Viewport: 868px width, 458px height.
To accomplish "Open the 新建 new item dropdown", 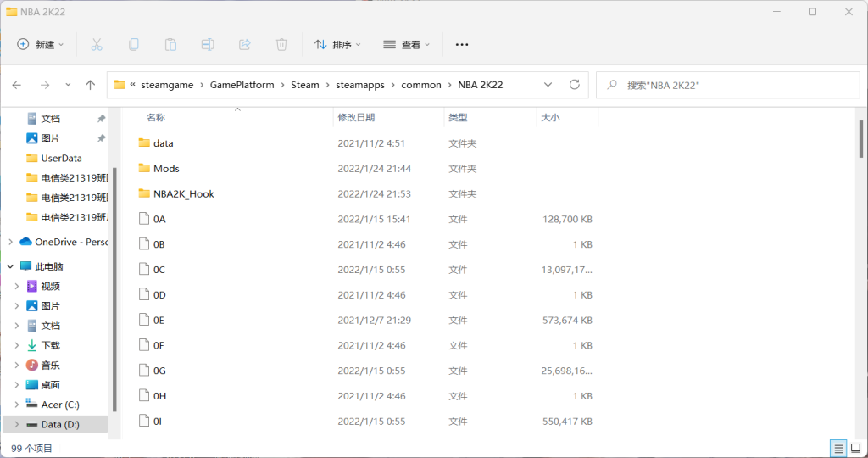I will pyautogui.click(x=41, y=44).
